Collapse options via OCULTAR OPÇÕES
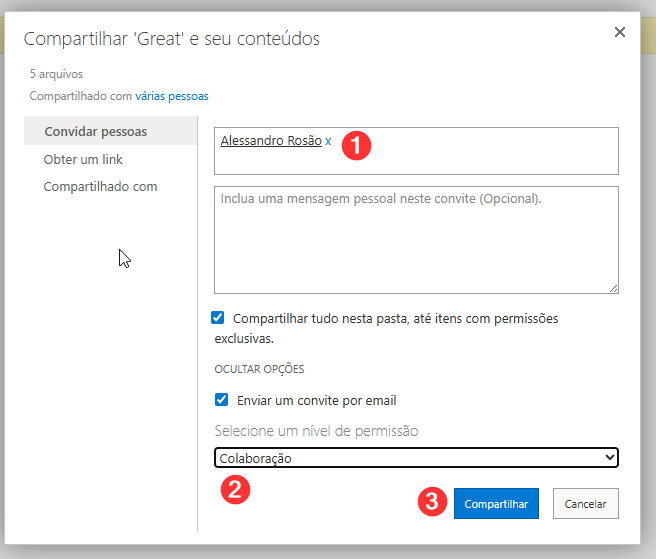The height and width of the screenshot is (559, 656). coord(259,370)
